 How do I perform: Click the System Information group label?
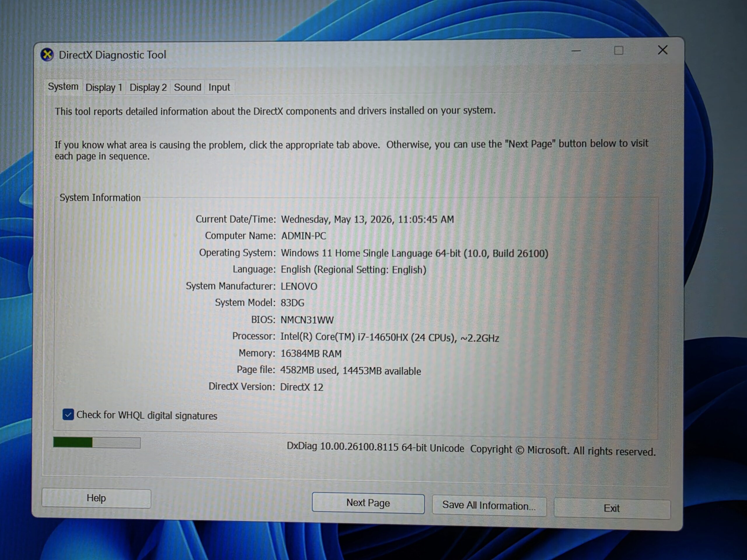coord(100,198)
